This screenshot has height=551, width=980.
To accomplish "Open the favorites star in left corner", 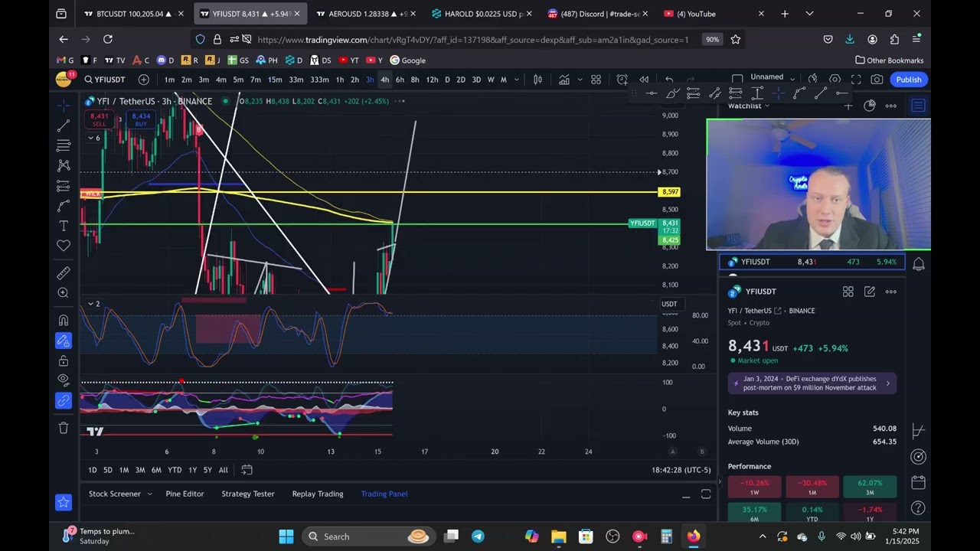I will coord(64,502).
